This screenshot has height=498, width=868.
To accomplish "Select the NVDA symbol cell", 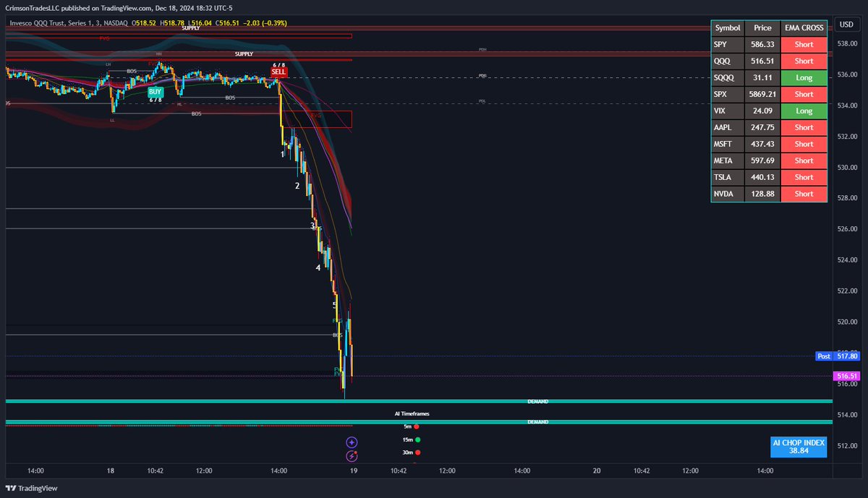I will (x=728, y=194).
